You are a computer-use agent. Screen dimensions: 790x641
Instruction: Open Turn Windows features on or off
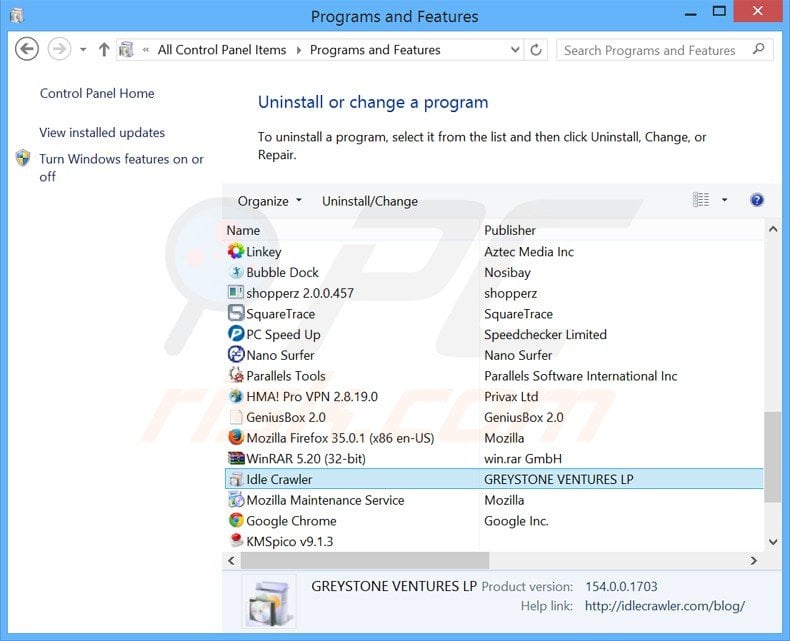[121, 167]
